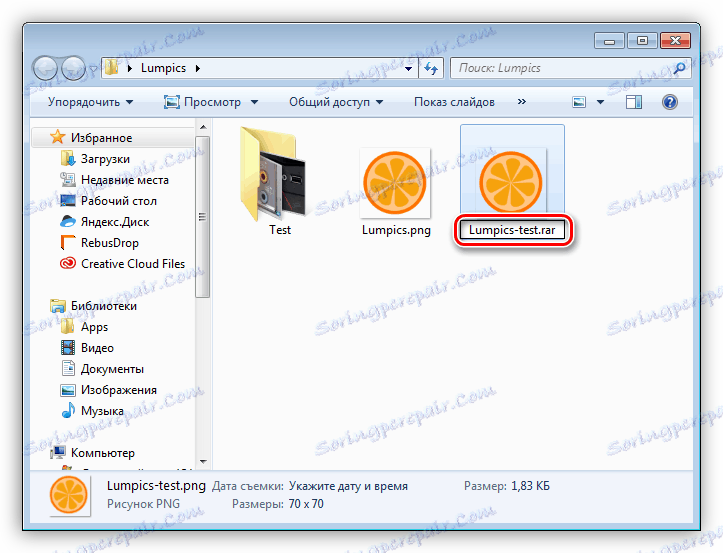The height and width of the screenshot is (553, 723).
Task: Click the Избранное star icon
Action: click(x=57, y=137)
